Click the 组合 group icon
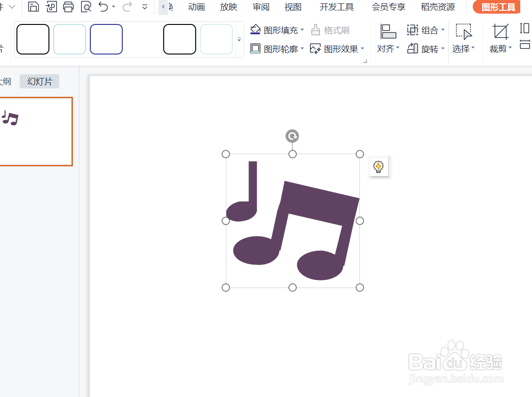The height and width of the screenshot is (397, 532). point(413,30)
